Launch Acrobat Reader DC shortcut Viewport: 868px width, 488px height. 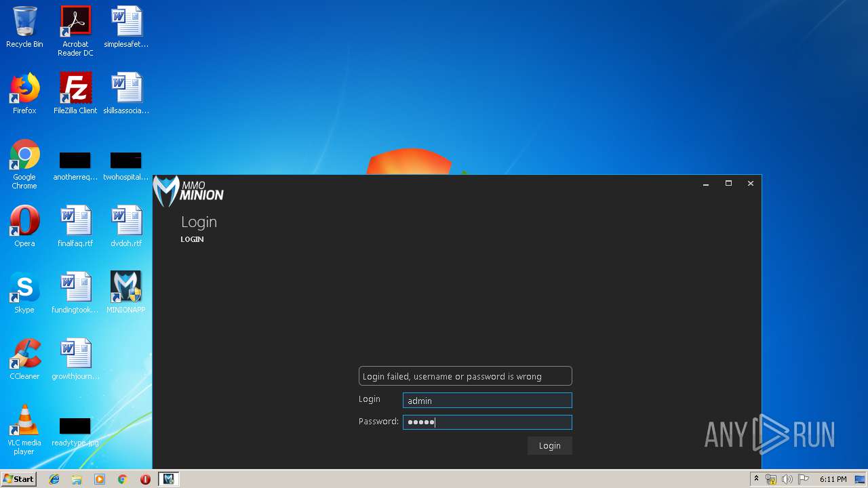pyautogui.click(x=75, y=31)
